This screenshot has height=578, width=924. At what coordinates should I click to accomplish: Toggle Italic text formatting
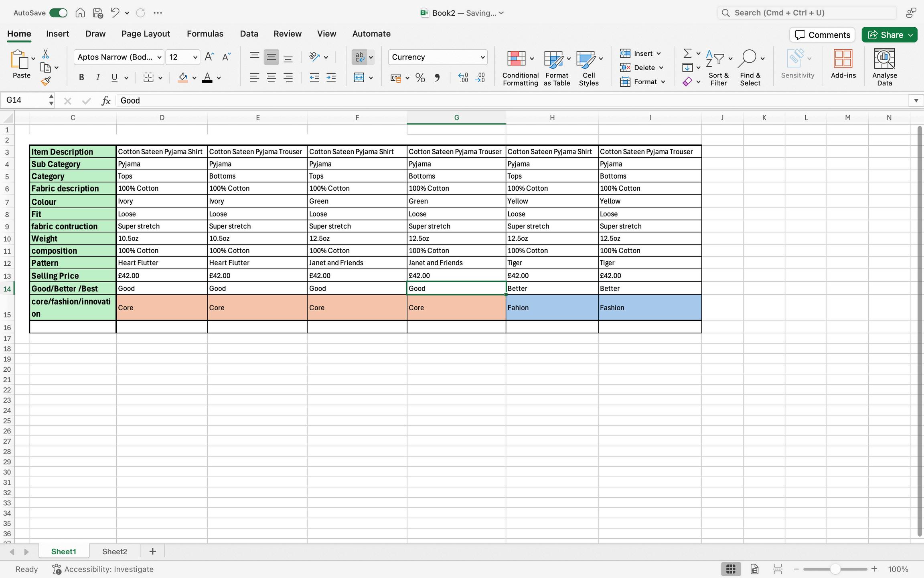pyautogui.click(x=98, y=78)
